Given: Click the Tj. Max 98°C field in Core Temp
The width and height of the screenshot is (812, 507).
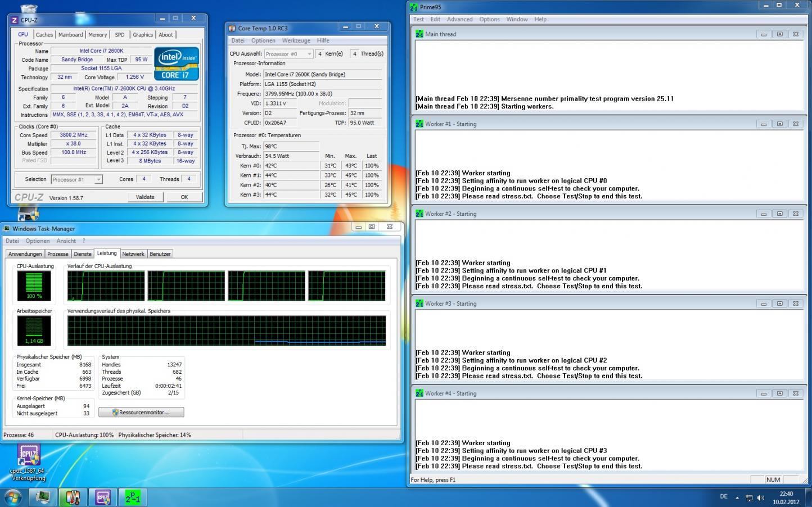Looking at the screenshot, I should click(x=291, y=146).
